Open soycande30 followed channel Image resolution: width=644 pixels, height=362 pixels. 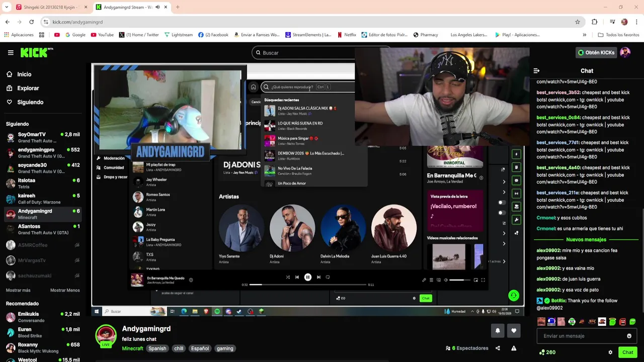click(43, 168)
